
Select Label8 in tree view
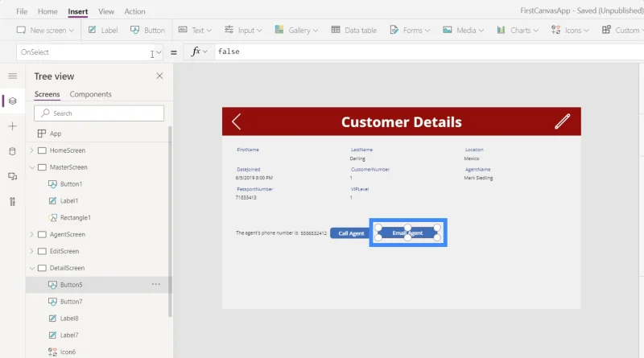[69, 318]
